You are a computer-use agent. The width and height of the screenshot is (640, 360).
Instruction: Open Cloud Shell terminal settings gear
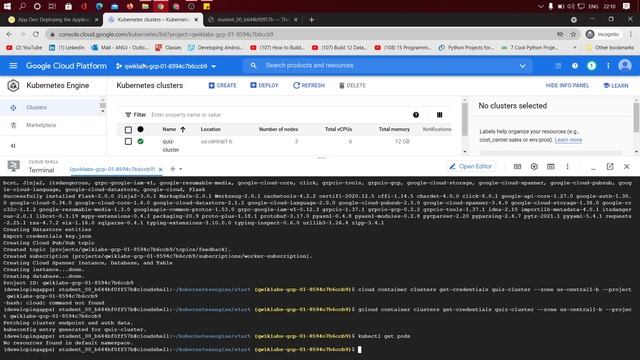534,167
